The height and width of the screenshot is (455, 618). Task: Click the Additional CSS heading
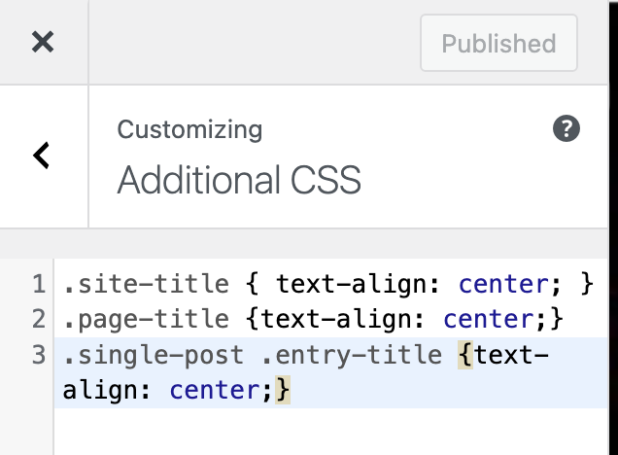(239, 181)
